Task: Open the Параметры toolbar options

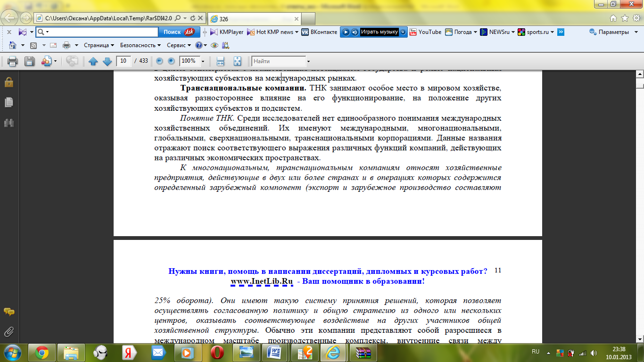Action: pyautogui.click(x=613, y=32)
